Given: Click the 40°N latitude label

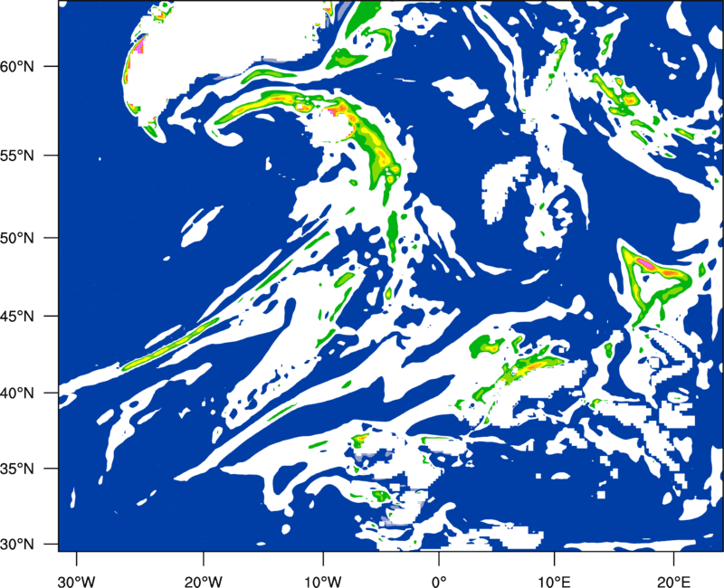Looking at the screenshot, I should click(x=17, y=394).
